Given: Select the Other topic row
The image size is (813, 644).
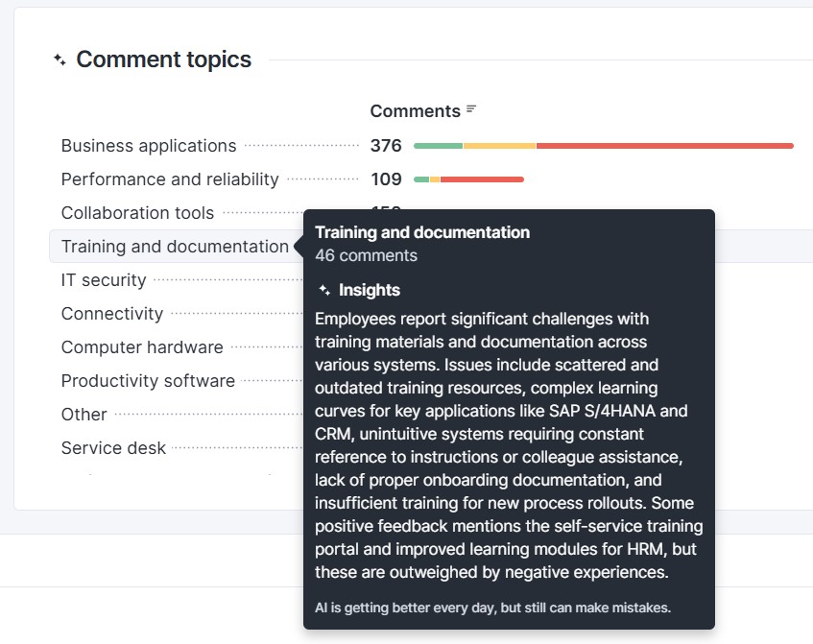Looking at the screenshot, I should pos(84,415).
